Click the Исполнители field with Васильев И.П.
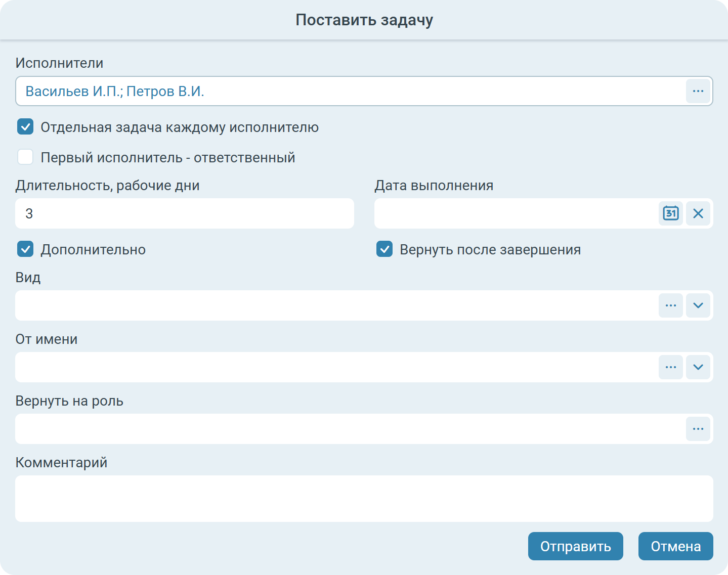 tap(349, 91)
